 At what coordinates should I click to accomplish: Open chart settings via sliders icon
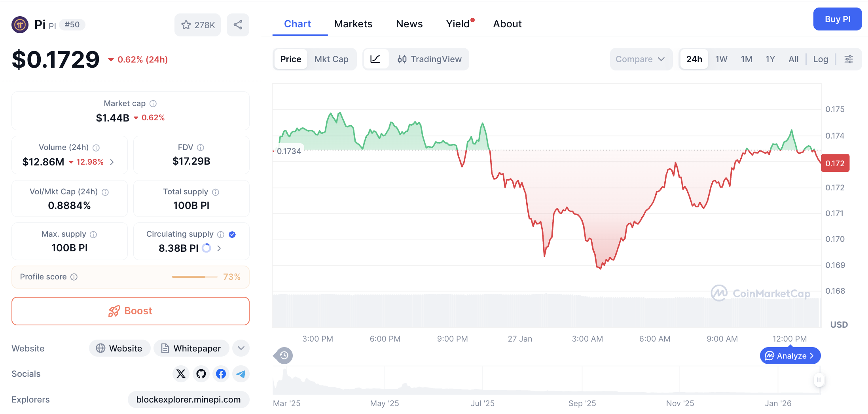click(x=849, y=59)
